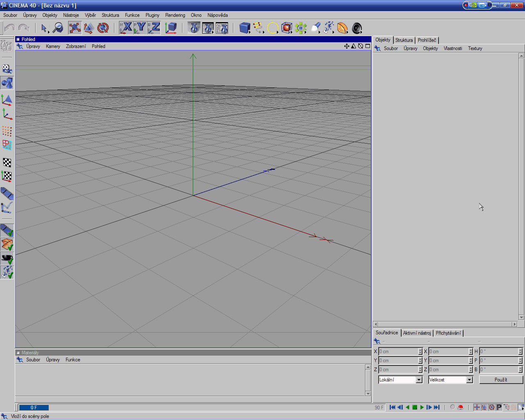This screenshot has width=525, height=420.
Task: Switch to the Přichytávání tab
Action: click(x=448, y=333)
